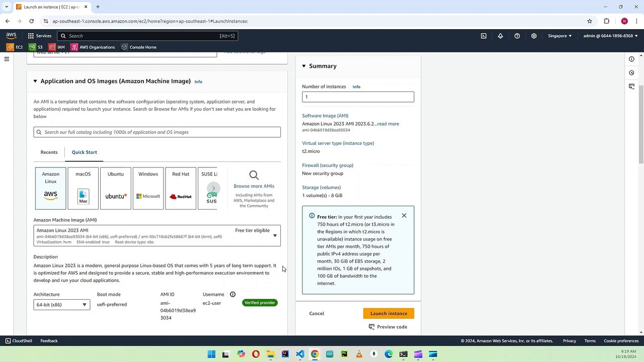The width and height of the screenshot is (644, 362).
Task: Click the magnifier Browse more AMIs icon
Action: pyautogui.click(x=254, y=175)
